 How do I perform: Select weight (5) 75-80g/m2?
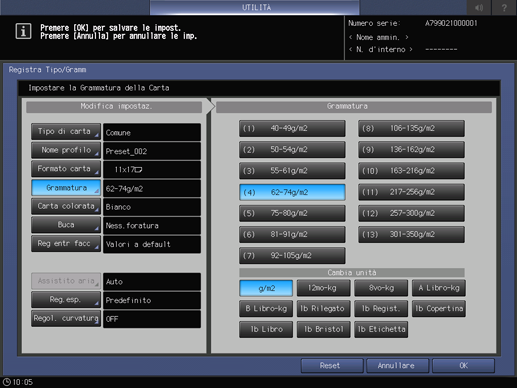pos(292,213)
